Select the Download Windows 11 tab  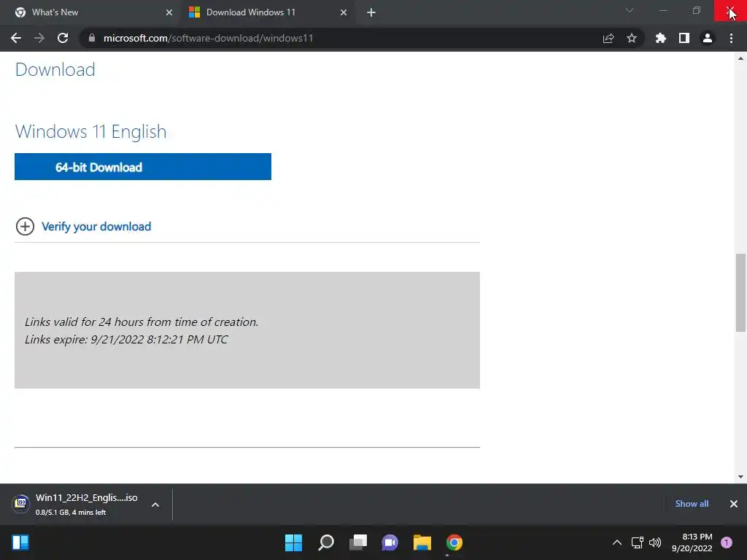click(267, 13)
